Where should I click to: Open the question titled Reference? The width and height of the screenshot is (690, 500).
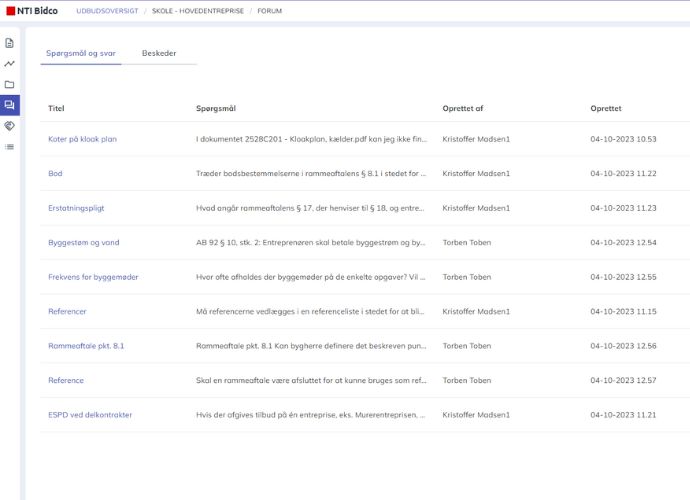point(66,380)
